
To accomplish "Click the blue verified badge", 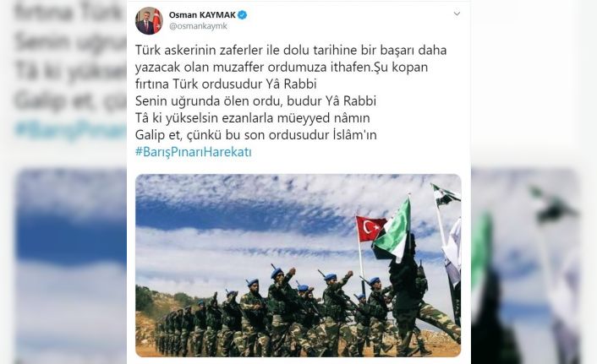I will pyautogui.click(x=243, y=15).
